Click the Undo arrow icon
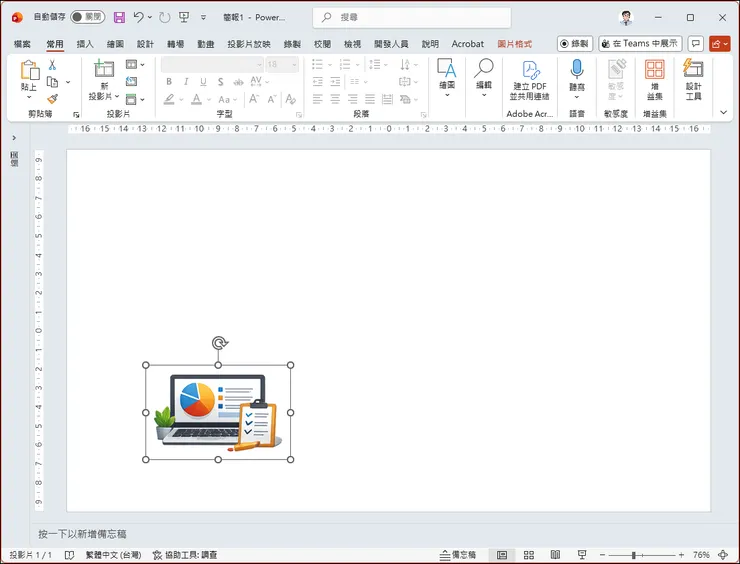 (138, 17)
